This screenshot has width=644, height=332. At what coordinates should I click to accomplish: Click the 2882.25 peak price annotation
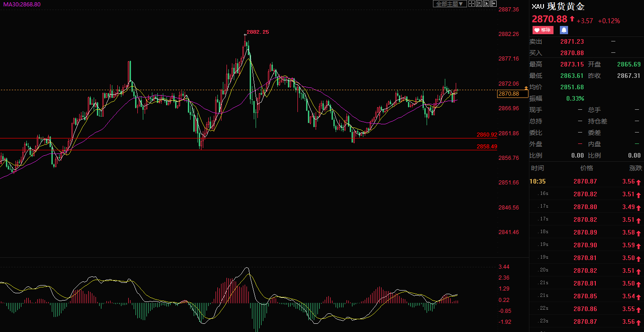coord(257,32)
